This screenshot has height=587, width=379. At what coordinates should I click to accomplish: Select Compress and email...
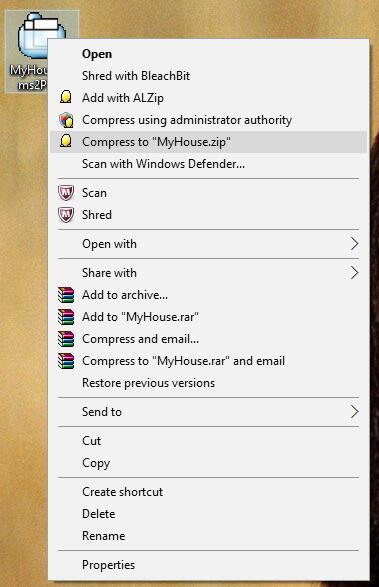208,339
